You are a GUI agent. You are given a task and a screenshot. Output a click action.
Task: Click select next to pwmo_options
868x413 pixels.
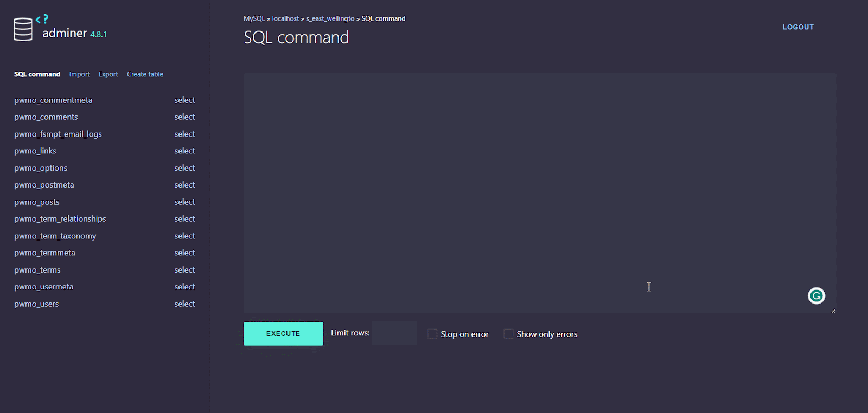pyautogui.click(x=184, y=168)
